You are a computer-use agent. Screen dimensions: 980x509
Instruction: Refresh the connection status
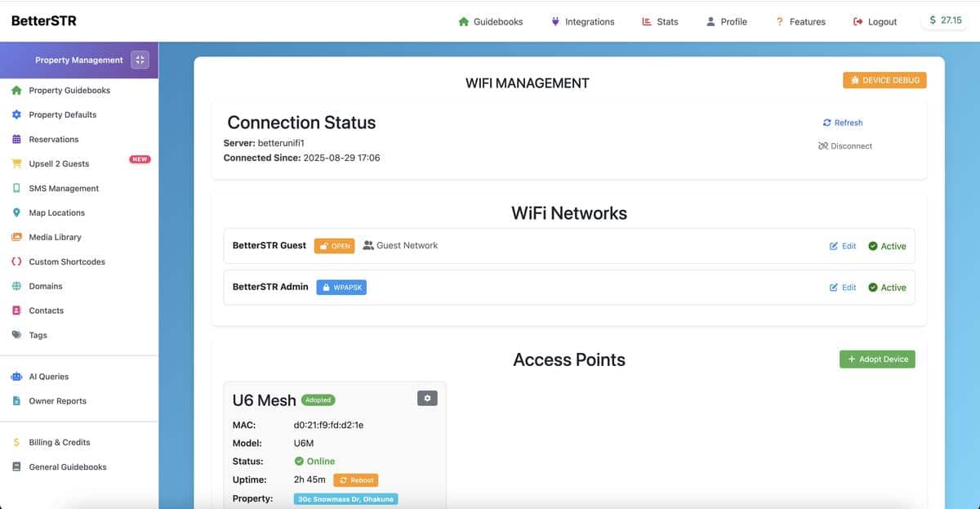coord(843,123)
